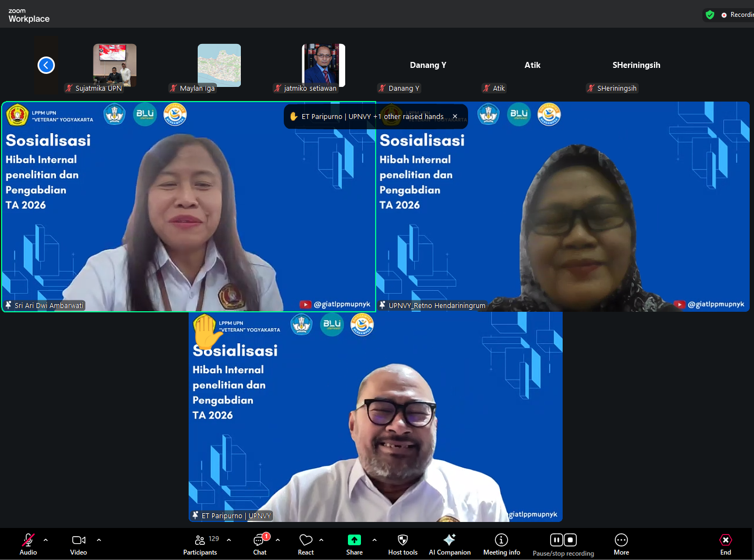Open Host tools shield icon
The image size is (754, 560).
point(403,540)
